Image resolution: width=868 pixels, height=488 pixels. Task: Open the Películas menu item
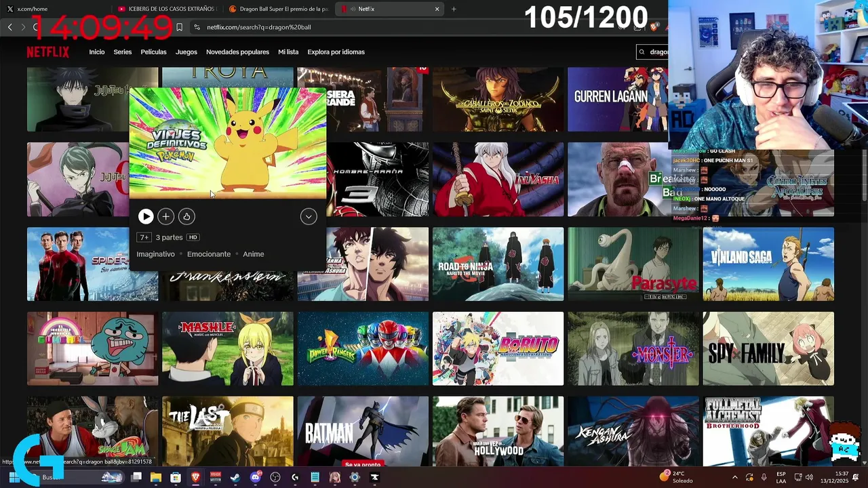click(x=153, y=52)
